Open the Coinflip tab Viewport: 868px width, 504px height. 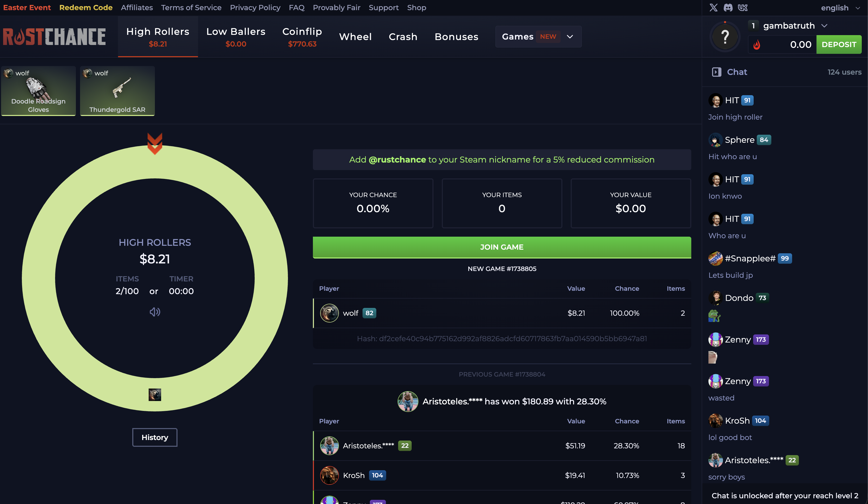[x=302, y=37]
